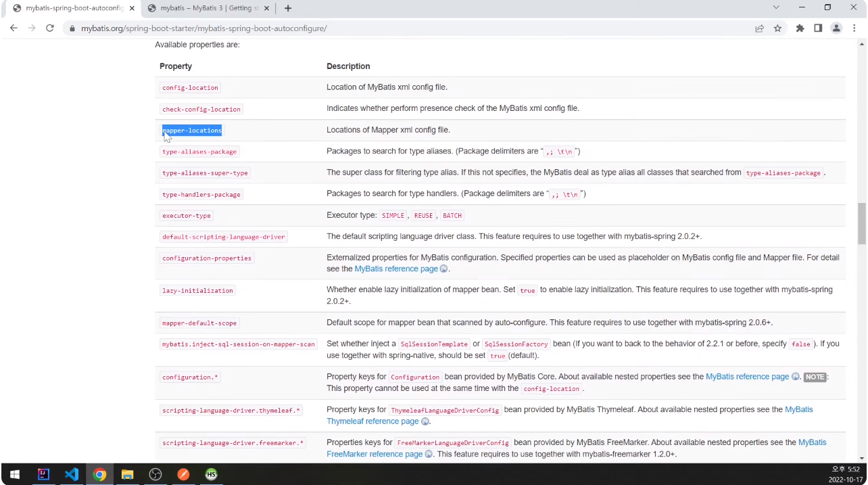Open IntelliJ IDEA from the taskbar
The image size is (868, 485).
43,474
